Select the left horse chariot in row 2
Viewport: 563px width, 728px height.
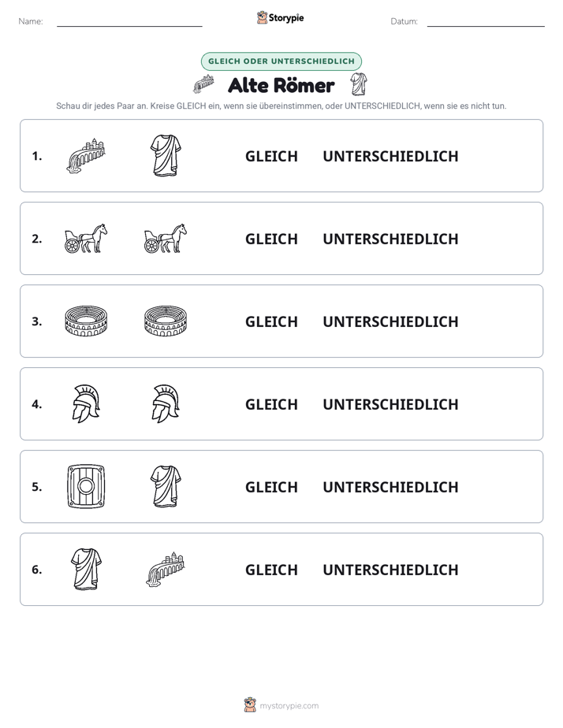[x=86, y=238]
